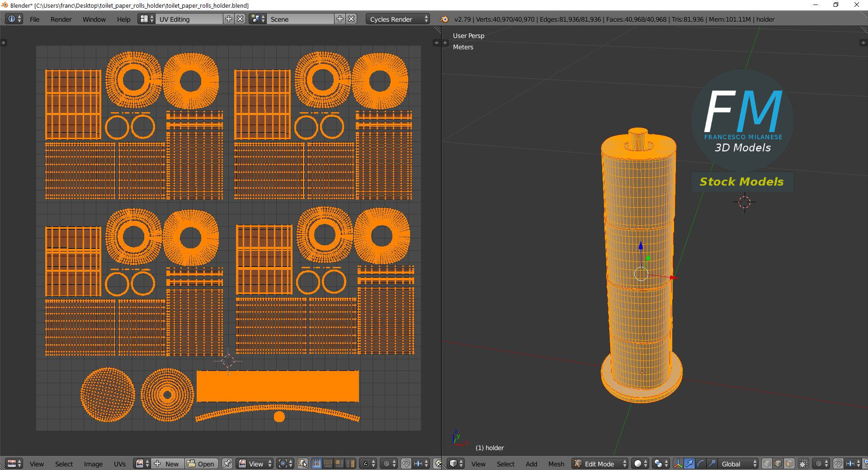Screen dimensions: 868x470
Task: Open the Image menu in UV editor
Action: click(93, 464)
